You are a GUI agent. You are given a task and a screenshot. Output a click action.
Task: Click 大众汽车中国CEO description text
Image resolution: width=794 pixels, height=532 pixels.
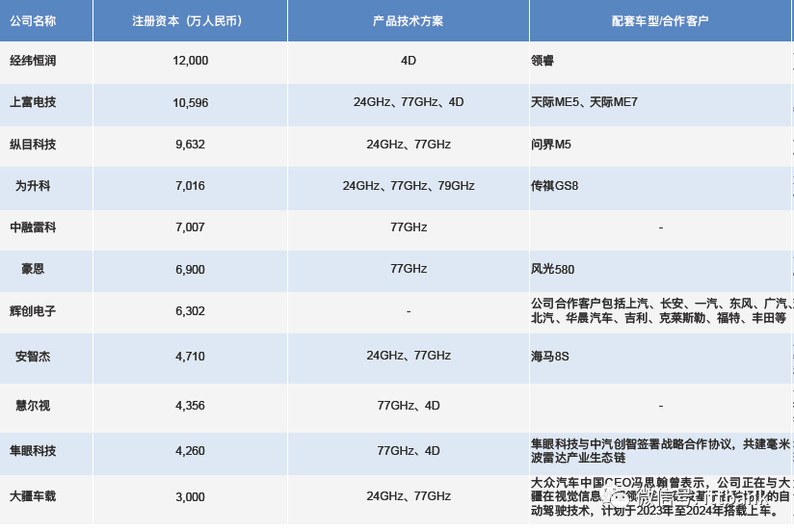(x=661, y=496)
